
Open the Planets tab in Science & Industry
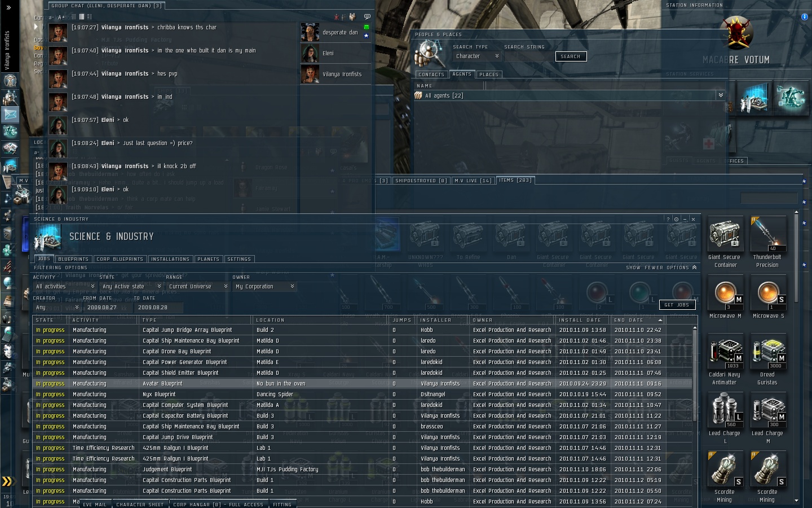[208, 259]
